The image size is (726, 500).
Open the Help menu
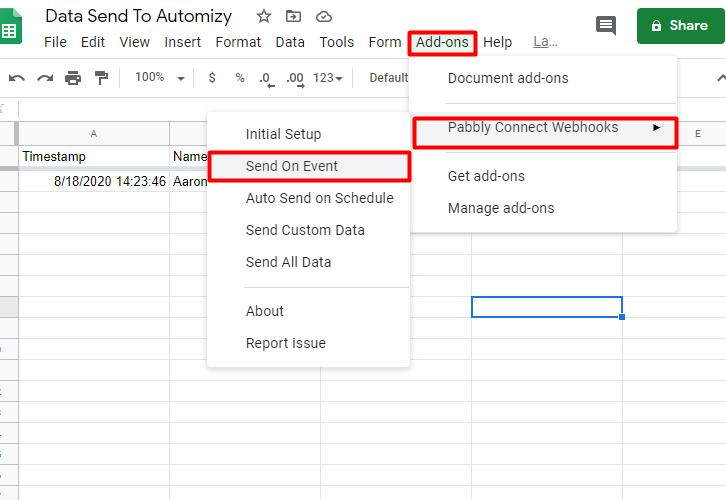point(497,42)
